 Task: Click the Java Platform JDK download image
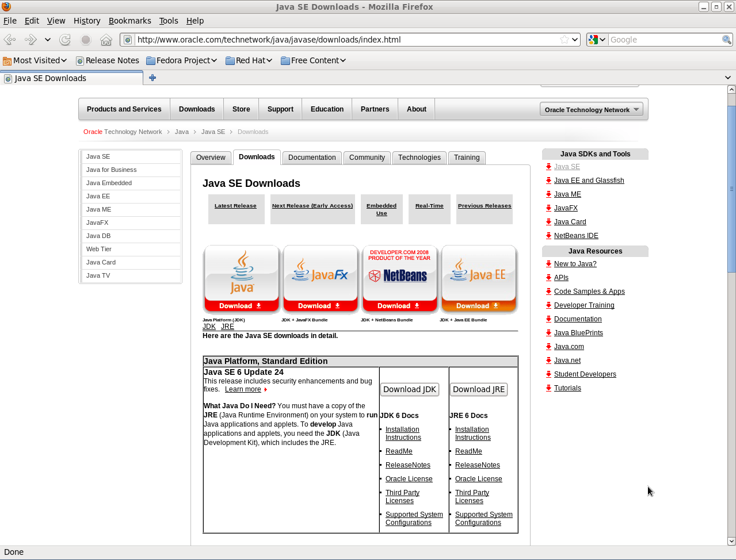pos(242,279)
